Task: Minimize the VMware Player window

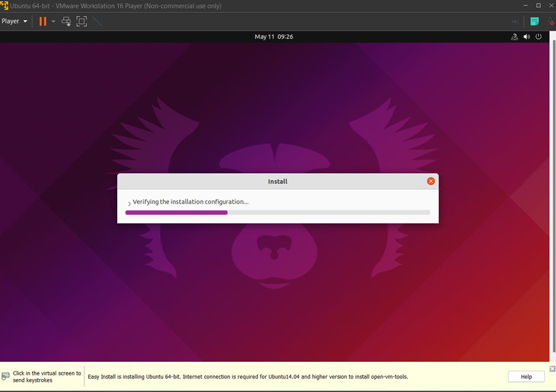Action: [x=525, y=5]
